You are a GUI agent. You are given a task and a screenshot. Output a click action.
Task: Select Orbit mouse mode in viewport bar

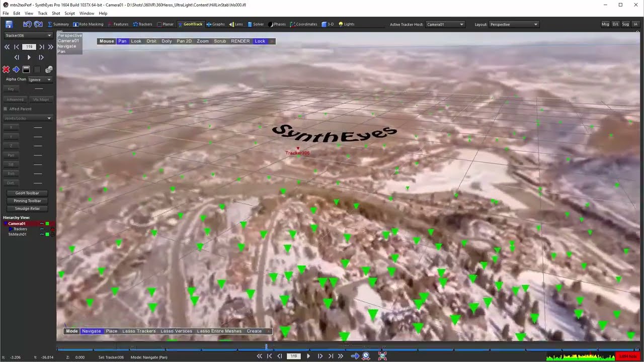[151, 41]
